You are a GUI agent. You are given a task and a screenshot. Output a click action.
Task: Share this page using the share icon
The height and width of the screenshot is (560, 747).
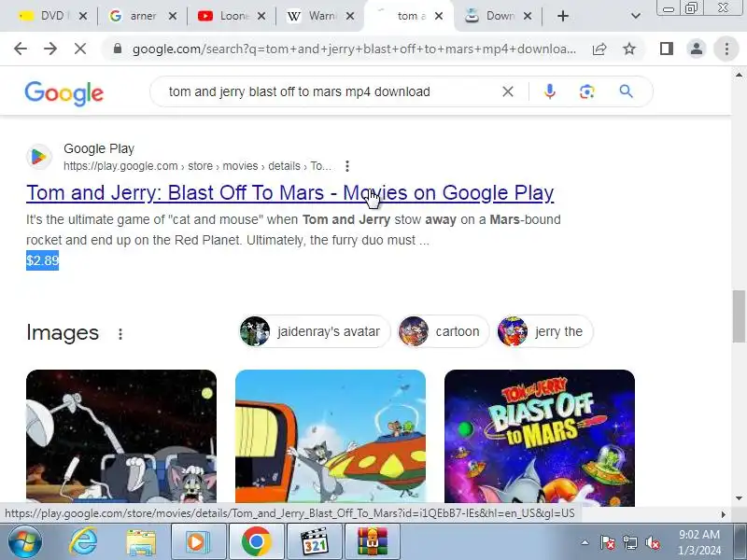click(x=599, y=49)
